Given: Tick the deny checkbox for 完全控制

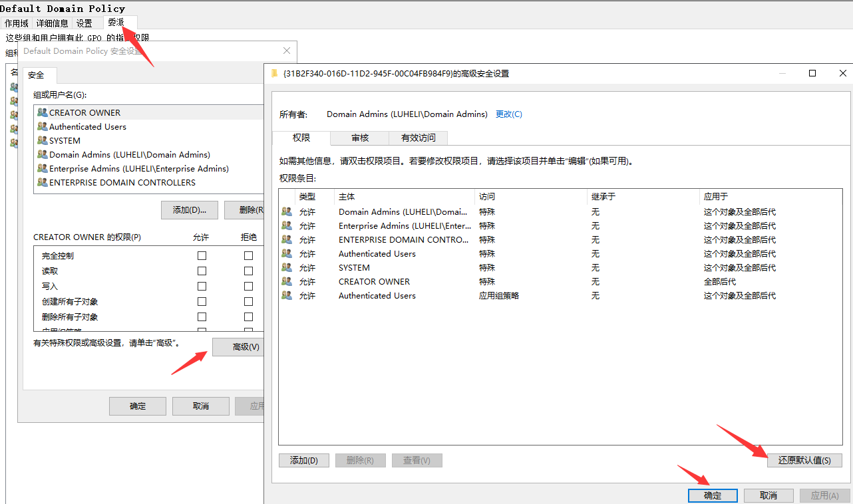Looking at the screenshot, I should (x=248, y=255).
